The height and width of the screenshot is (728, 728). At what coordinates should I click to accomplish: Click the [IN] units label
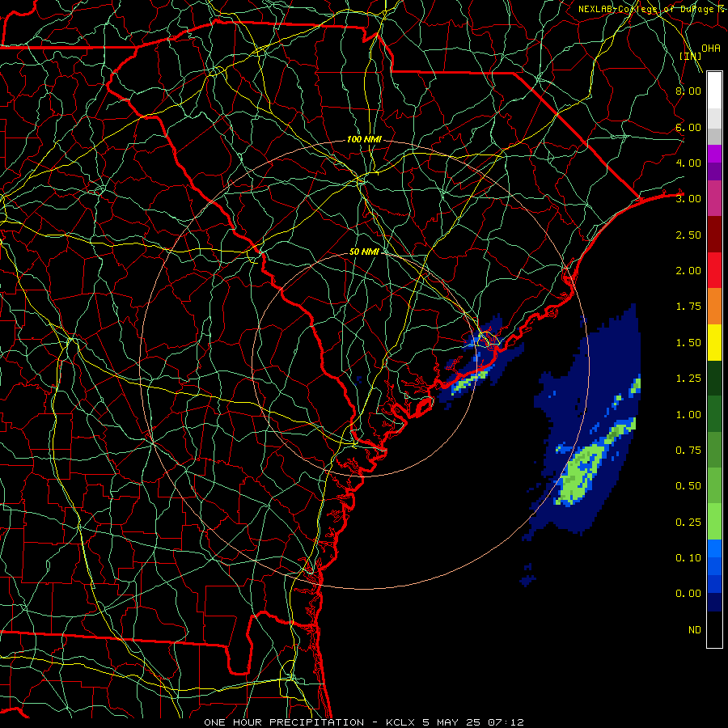(x=691, y=56)
